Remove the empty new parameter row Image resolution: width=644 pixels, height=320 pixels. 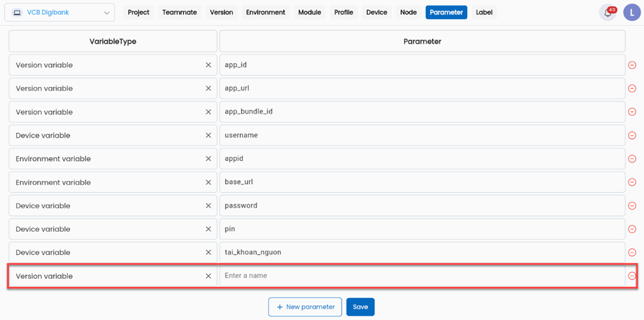[x=632, y=276]
